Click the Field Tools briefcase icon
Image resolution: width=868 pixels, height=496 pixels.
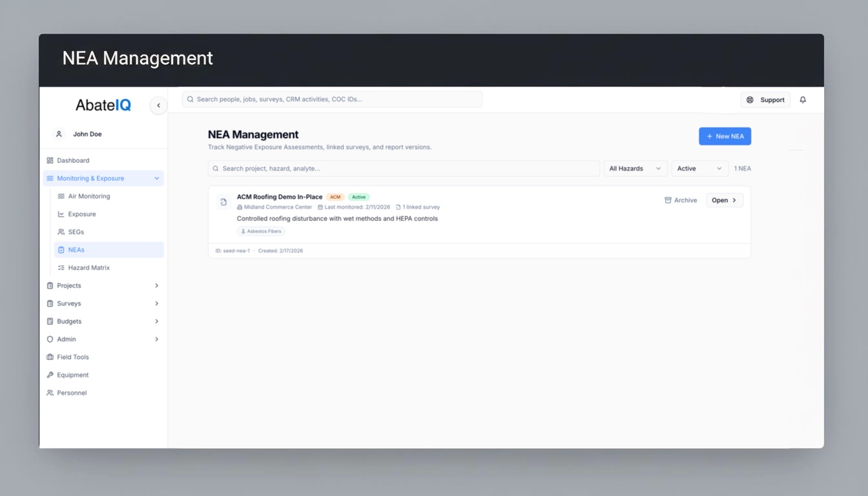click(50, 357)
